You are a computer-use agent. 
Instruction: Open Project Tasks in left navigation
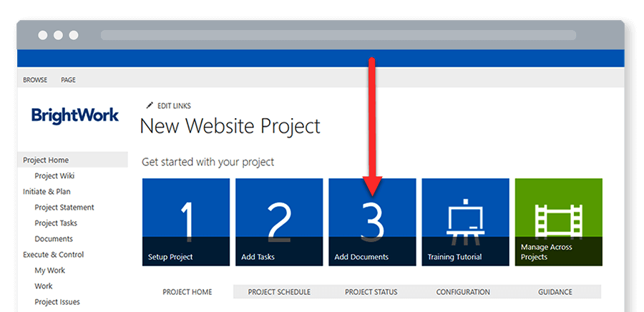[56, 223]
